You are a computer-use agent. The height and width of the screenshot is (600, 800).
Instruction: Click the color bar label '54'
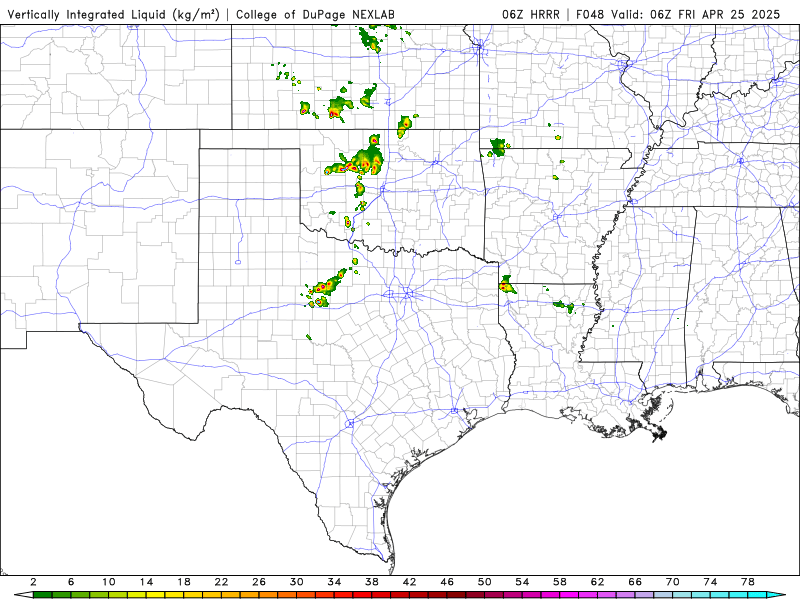pos(522,582)
